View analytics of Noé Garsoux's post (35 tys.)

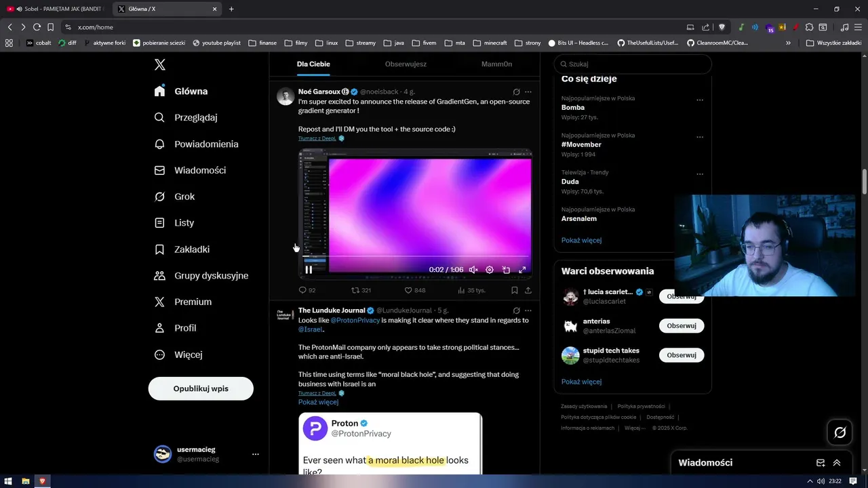(471, 290)
